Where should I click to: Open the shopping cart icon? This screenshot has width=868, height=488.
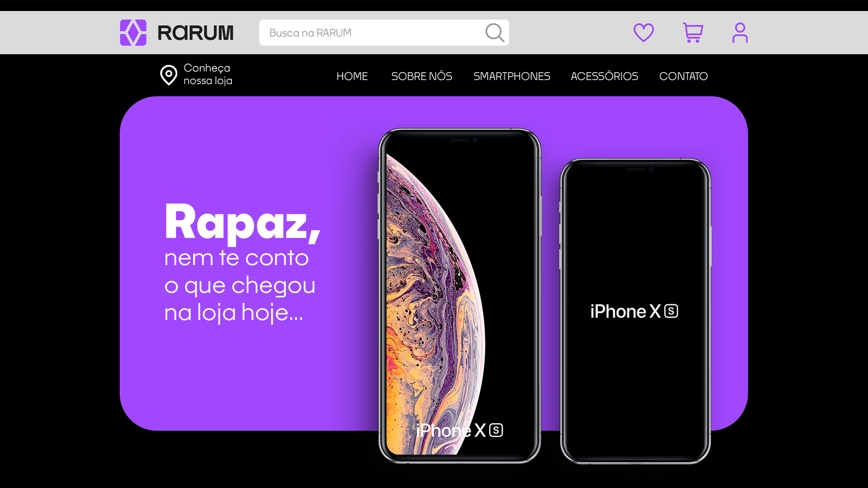693,33
